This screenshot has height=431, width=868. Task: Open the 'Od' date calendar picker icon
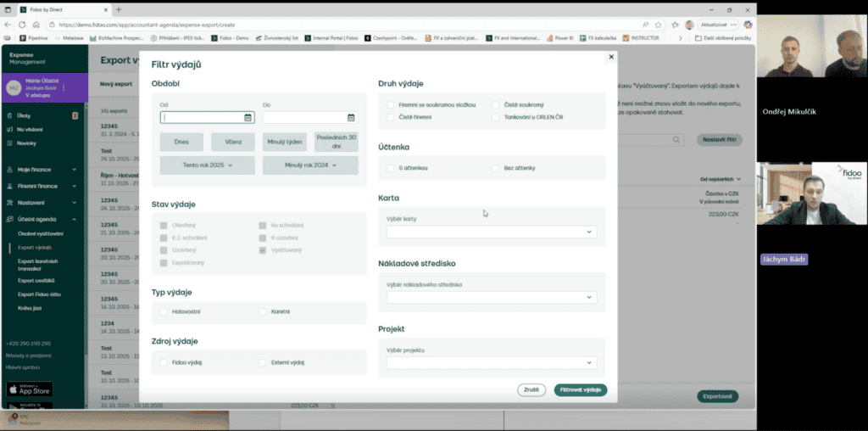248,118
